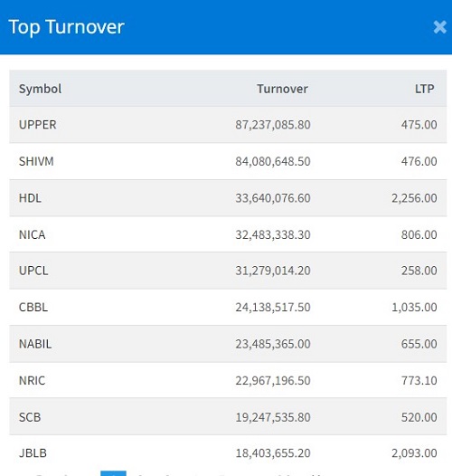Select the NABIL symbol

[x=35, y=344]
